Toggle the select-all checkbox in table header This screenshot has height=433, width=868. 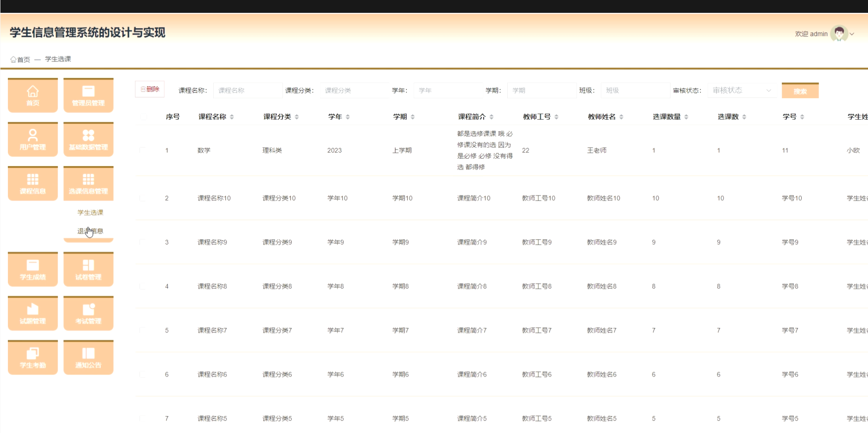coord(143,117)
